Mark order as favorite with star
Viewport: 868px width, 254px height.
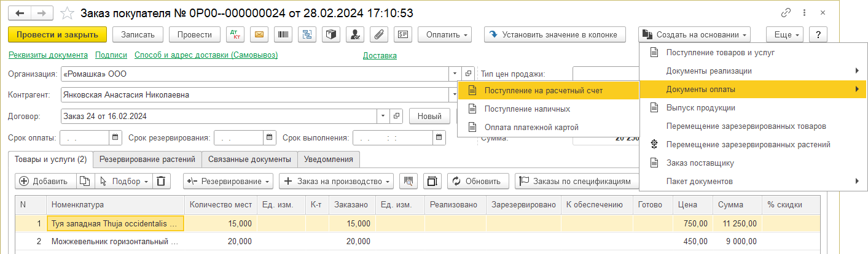69,13
